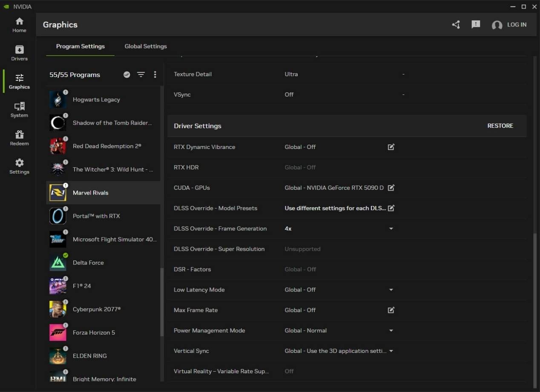
Task: Open the Power Management Mode dropdown
Action: (391, 331)
